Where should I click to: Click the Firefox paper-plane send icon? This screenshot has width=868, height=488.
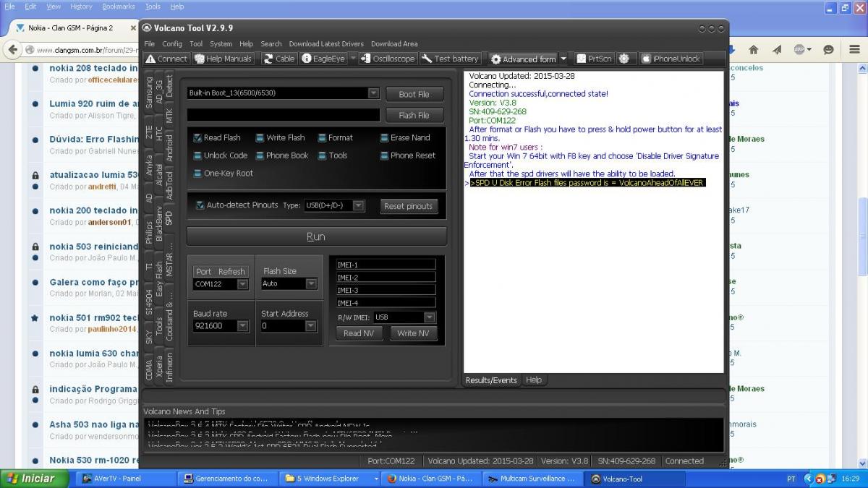[777, 50]
